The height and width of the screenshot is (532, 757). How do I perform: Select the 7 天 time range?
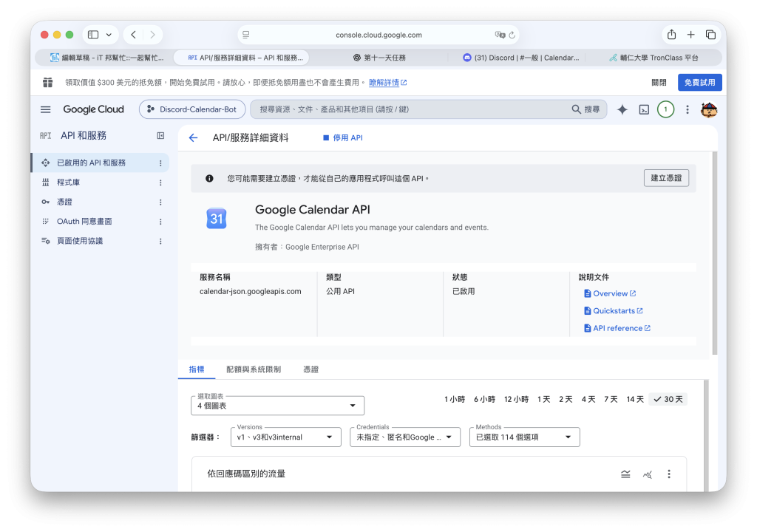pyautogui.click(x=611, y=399)
